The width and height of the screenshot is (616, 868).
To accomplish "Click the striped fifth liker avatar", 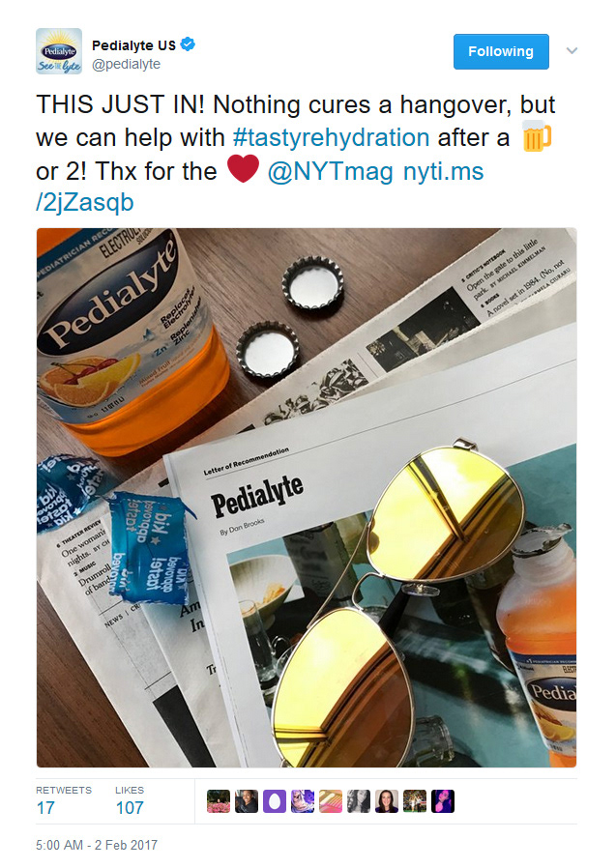I will click(330, 801).
